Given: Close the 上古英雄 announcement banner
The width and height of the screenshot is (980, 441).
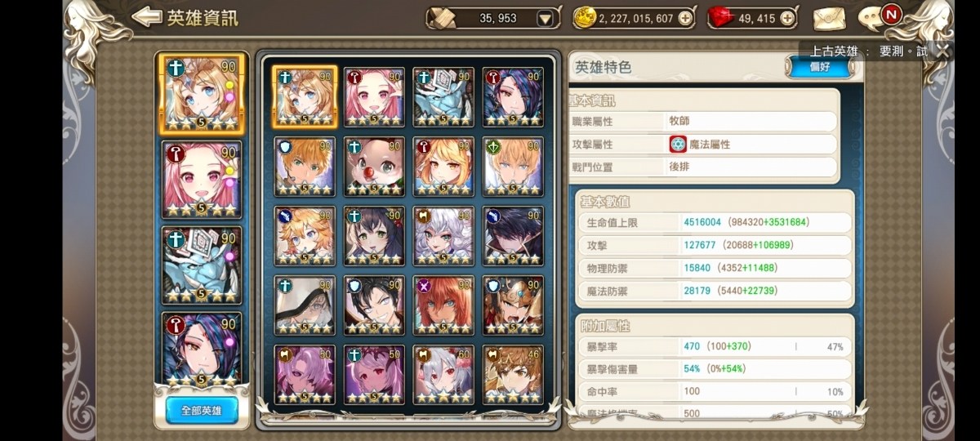Looking at the screenshot, I should point(942,51).
